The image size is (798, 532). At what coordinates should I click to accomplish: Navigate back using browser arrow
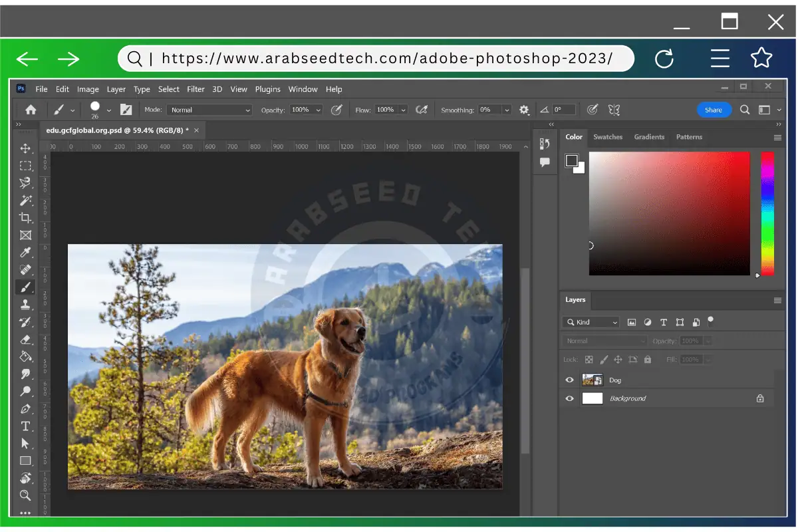pos(27,59)
